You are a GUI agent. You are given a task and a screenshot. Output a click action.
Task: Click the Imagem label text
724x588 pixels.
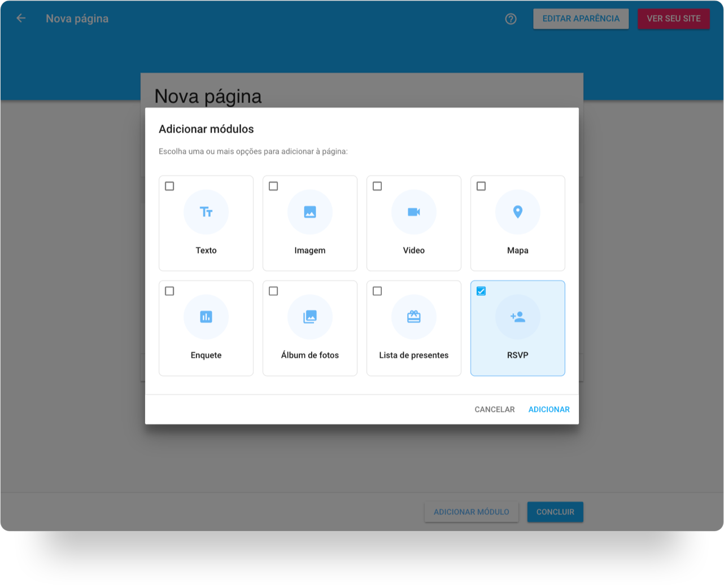pos(310,251)
